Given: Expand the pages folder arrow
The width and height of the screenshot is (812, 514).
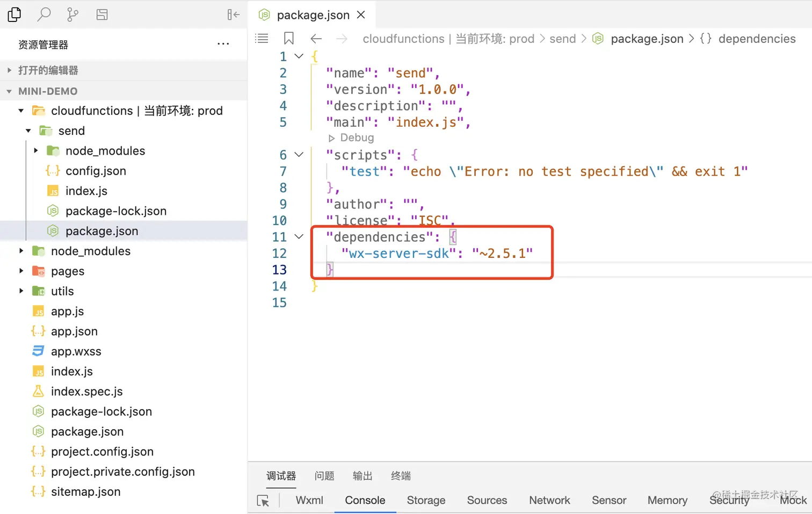Looking at the screenshot, I should pos(21,271).
